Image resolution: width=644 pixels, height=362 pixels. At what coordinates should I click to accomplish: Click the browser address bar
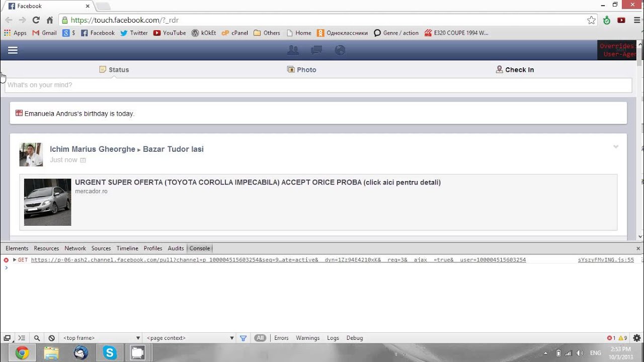coord(322,20)
